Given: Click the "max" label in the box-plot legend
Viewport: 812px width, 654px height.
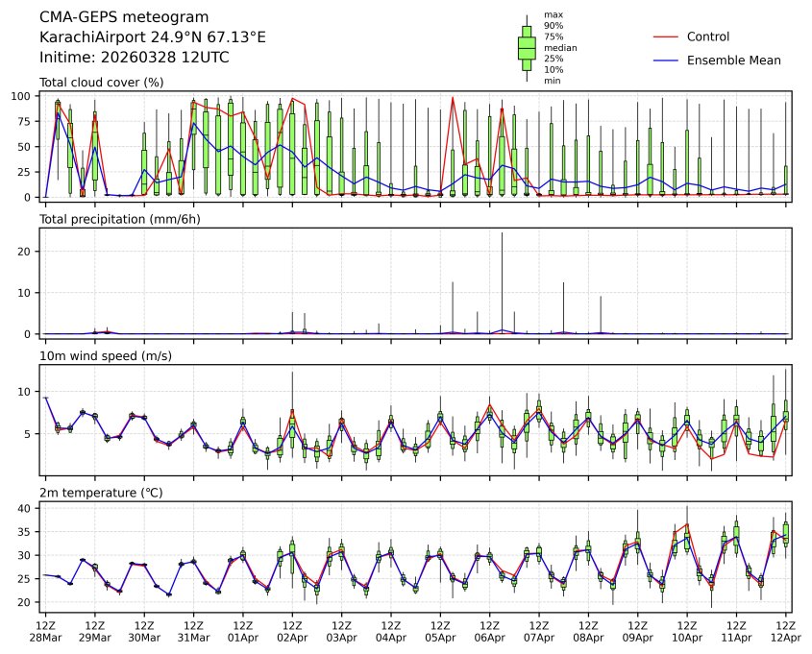Looking at the screenshot, I should point(552,14).
